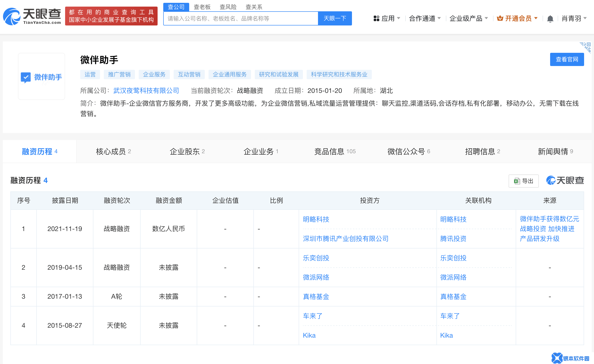Click the 微伴助手 company logo thumbnail
This screenshot has width=594, height=364.
click(42, 76)
